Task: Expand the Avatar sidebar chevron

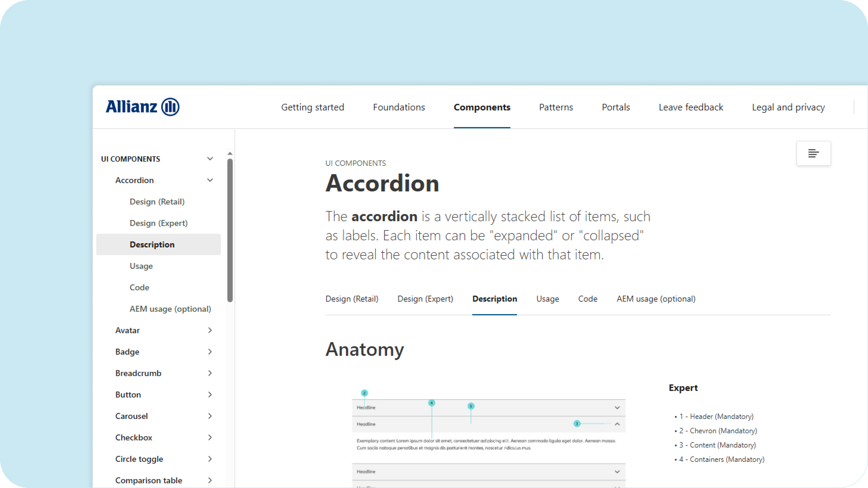Action: [x=210, y=330]
